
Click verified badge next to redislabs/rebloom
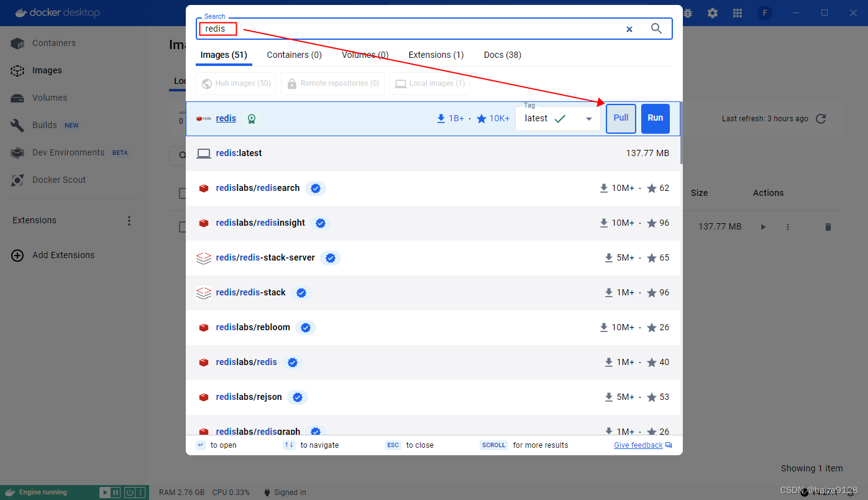[306, 327]
